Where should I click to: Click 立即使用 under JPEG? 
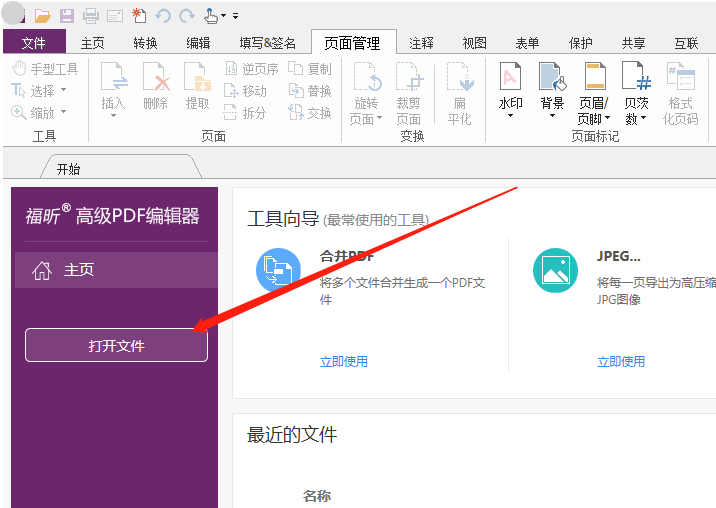point(621,362)
